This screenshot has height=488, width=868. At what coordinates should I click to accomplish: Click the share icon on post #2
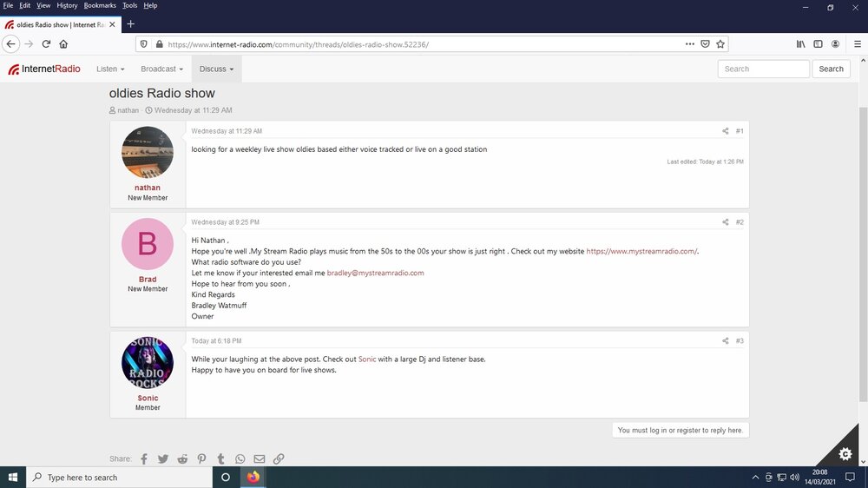coord(725,222)
